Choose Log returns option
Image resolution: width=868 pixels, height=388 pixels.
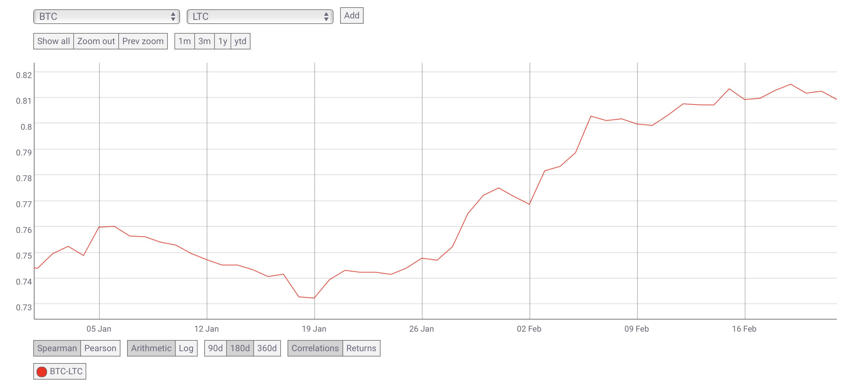tap(186, 348)
